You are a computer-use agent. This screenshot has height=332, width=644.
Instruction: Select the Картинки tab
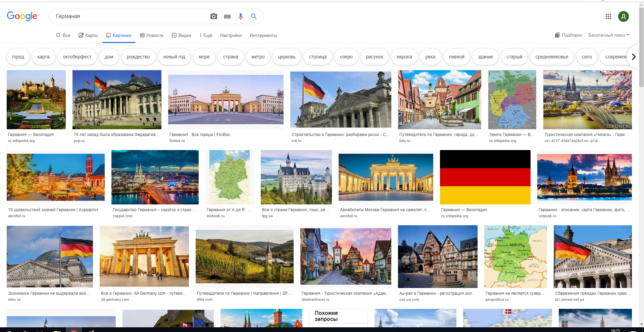click(119, 35)
